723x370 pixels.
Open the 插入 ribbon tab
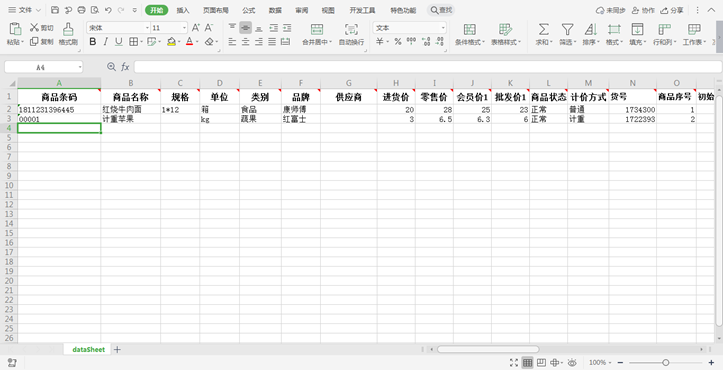click(183, 10)
